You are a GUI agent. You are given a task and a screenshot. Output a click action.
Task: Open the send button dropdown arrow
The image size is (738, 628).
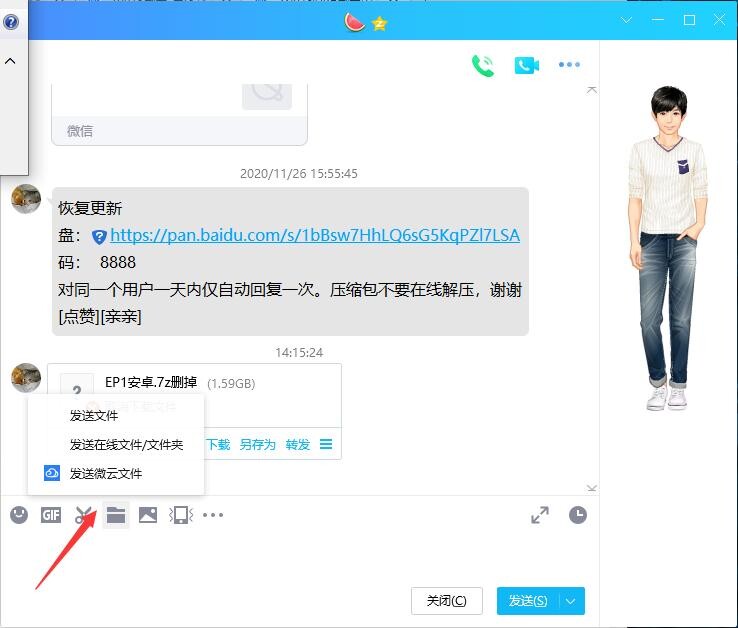pos(572,601)
